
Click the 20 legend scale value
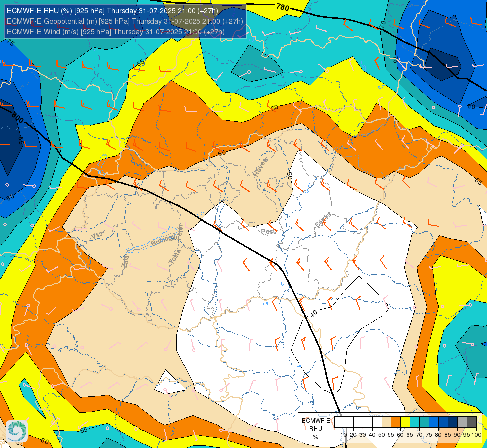point(353,435)
